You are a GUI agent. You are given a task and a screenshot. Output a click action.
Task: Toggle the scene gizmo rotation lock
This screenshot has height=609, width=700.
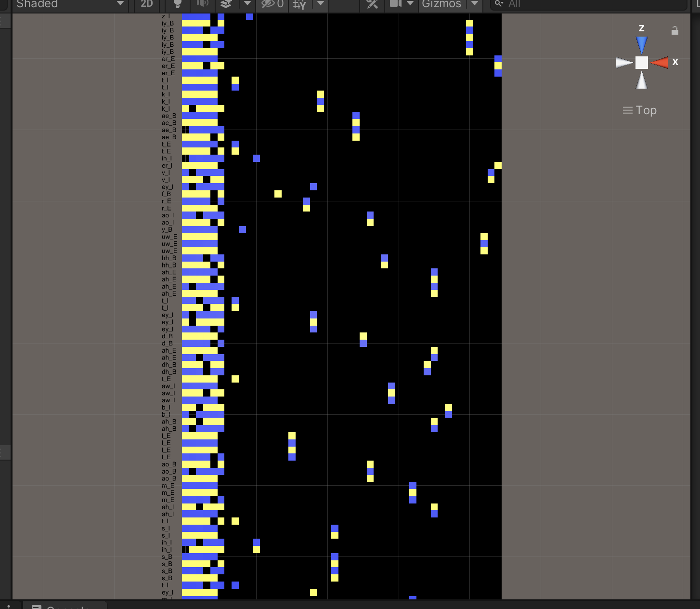tap(675, 31)
